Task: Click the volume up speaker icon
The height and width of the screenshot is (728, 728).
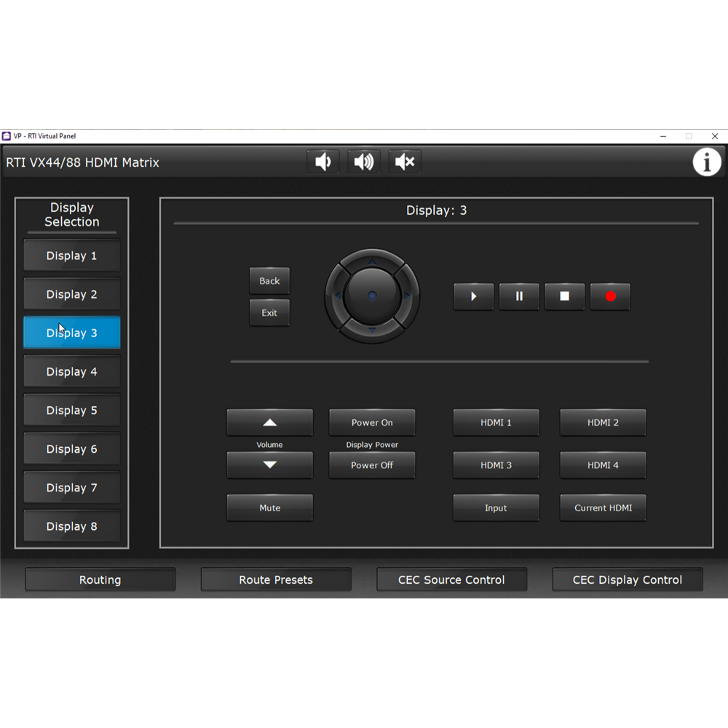Action: pyautogui.click(x=363, y=162)
